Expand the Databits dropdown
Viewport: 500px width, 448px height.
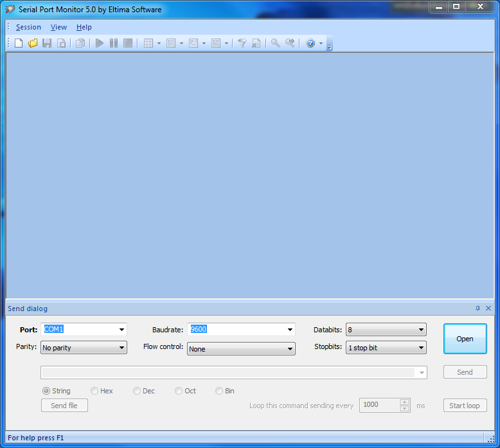coord(421,329)
